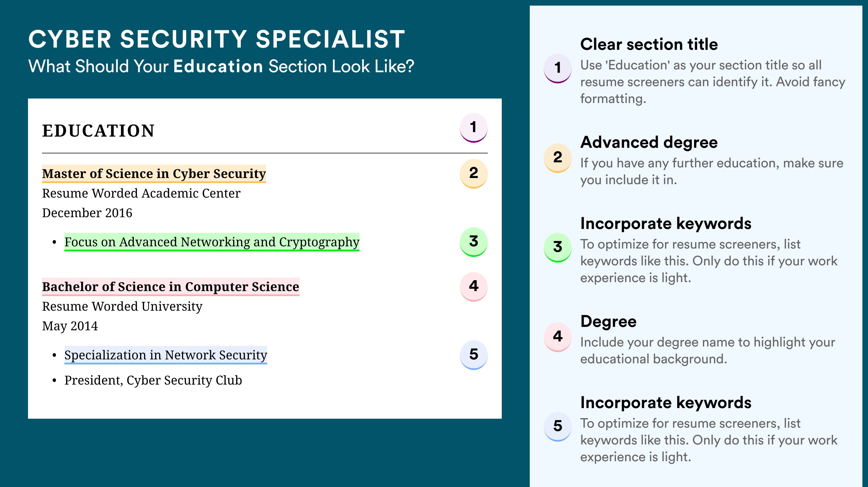The width and height of the screenshot is (868, 487).
Task: Click Focus on Advanced Networking and Cryptography
Action: click(x=212, y=242)
